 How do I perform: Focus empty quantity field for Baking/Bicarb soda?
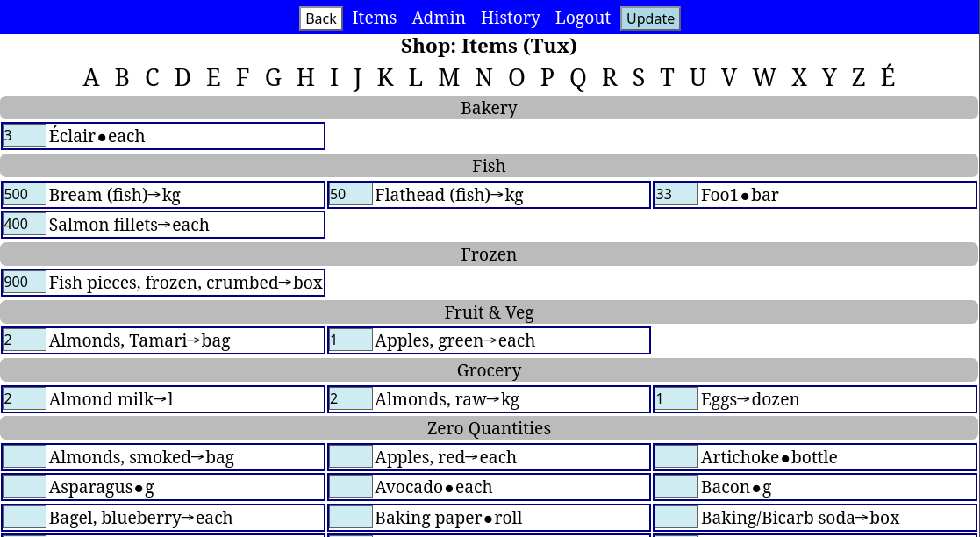676,518
